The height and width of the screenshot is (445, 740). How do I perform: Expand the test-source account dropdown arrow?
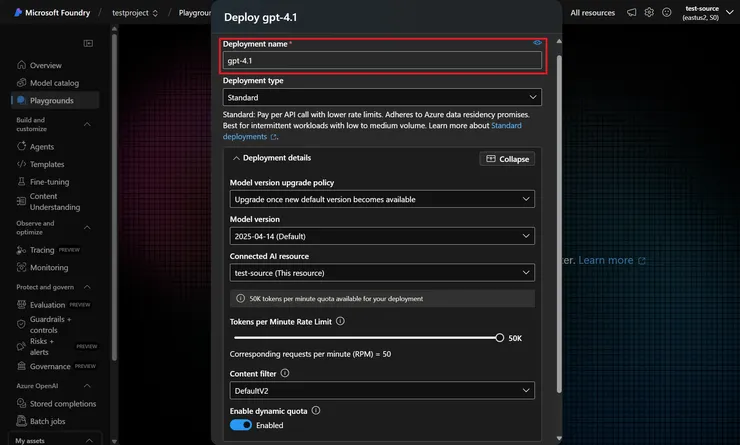(x=730, y=13)
